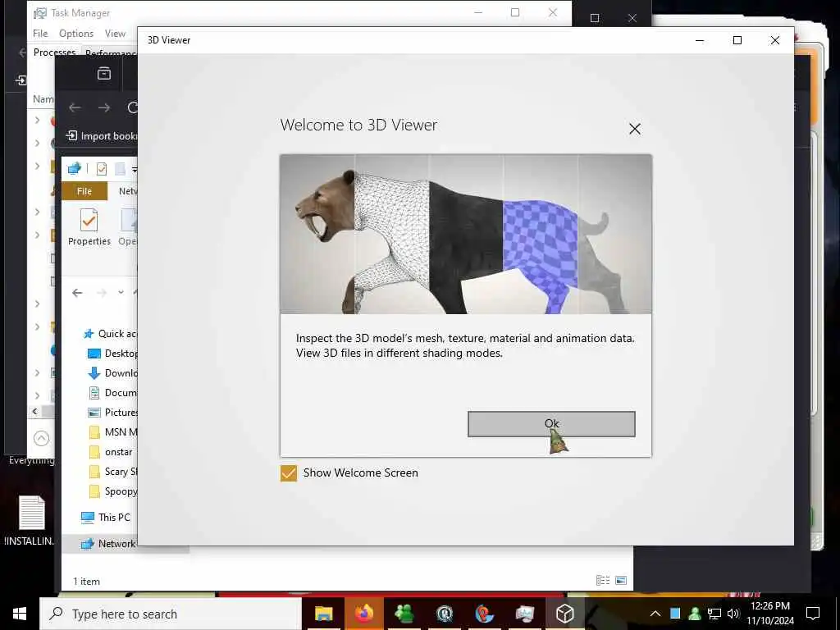The width and height of the screenshot is (840, 630).
Task: Close the Welcome to 3D Viewer dialog
Action: pos(635,129)
